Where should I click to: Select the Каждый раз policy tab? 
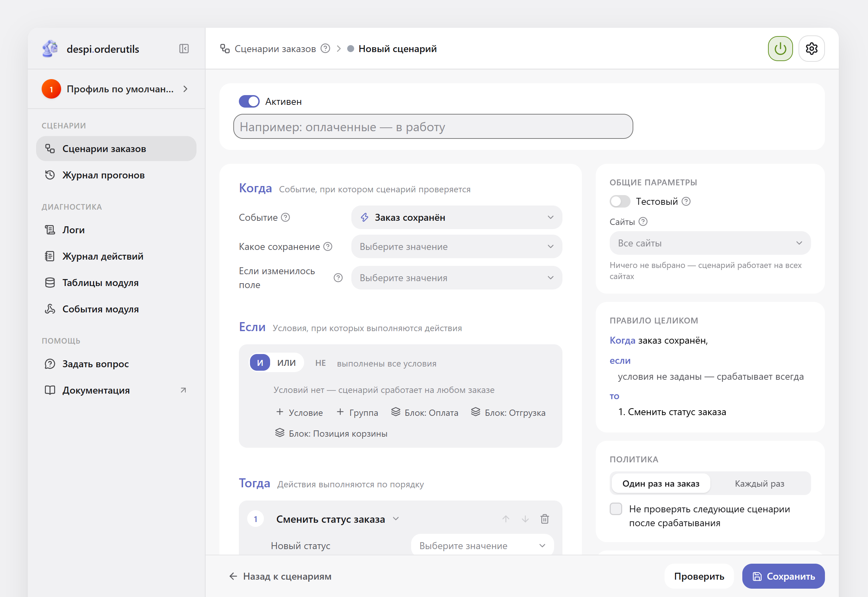(x=760, y=483)
